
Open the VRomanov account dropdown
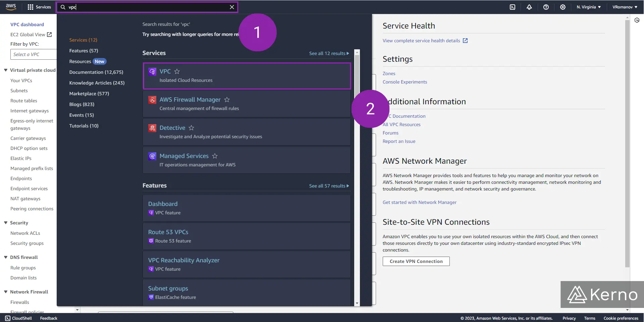coord(625,7)
